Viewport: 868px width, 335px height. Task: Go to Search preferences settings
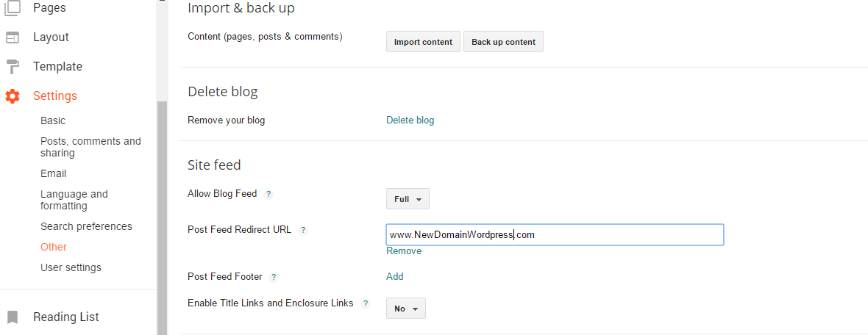86,227
